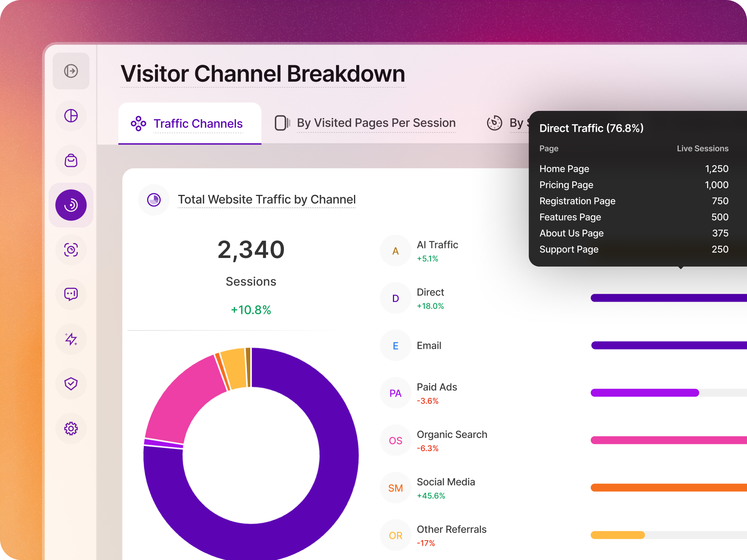Click 'Direct Traffic (76.8%)' tooltip heading
Image resolution: width=747 pixels, height=560 pixels.
[592, 128]
